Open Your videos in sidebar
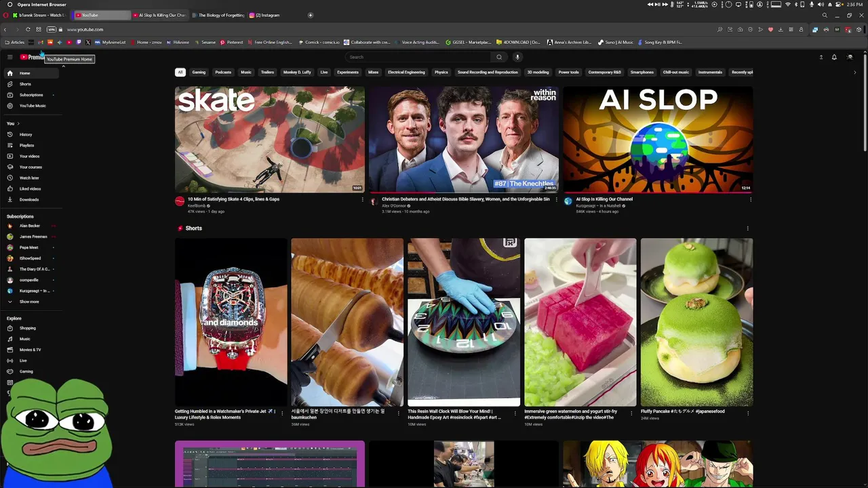Image resolution: width=868 pixels, height=488 pixels. 31,156
